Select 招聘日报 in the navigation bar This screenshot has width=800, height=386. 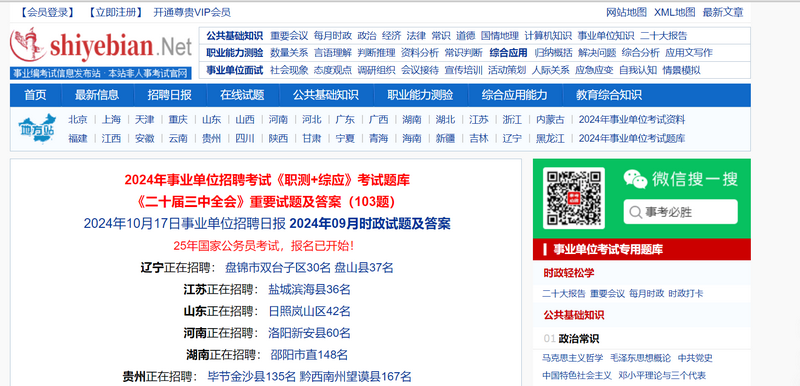click(169, 95)
